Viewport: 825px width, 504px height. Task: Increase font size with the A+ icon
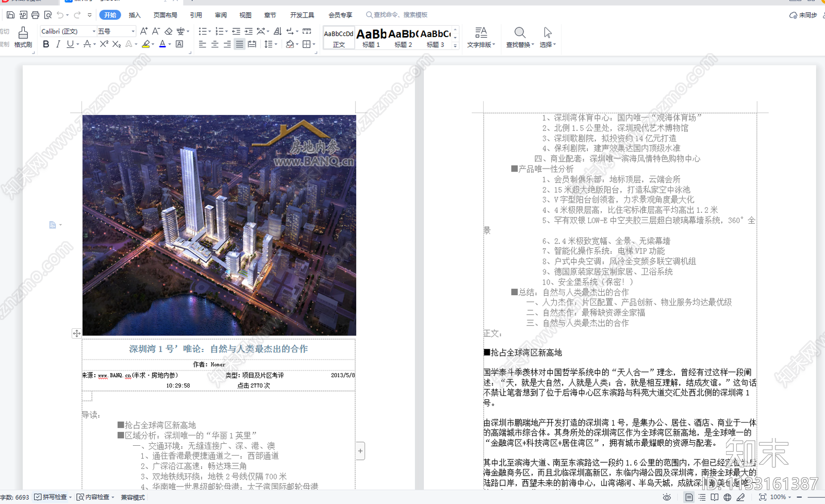coord(144,31)
